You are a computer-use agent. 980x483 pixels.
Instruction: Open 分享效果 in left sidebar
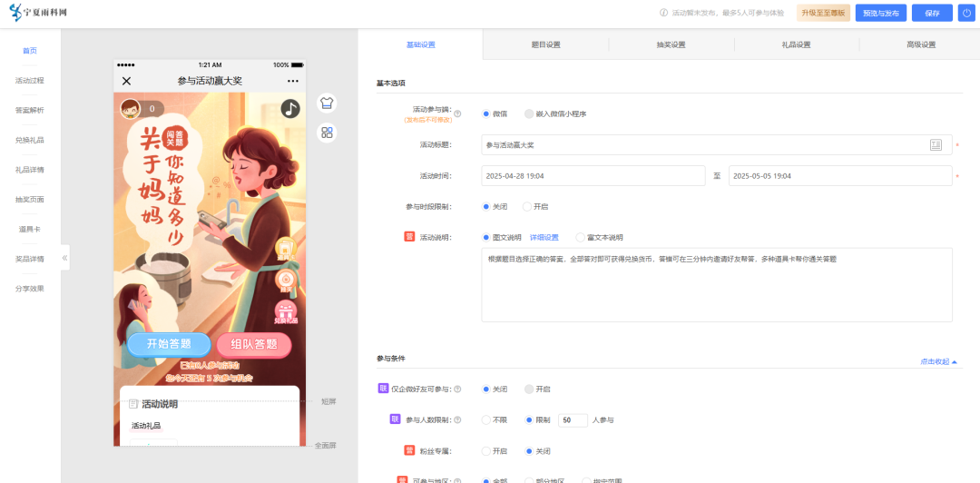point(30,289)
